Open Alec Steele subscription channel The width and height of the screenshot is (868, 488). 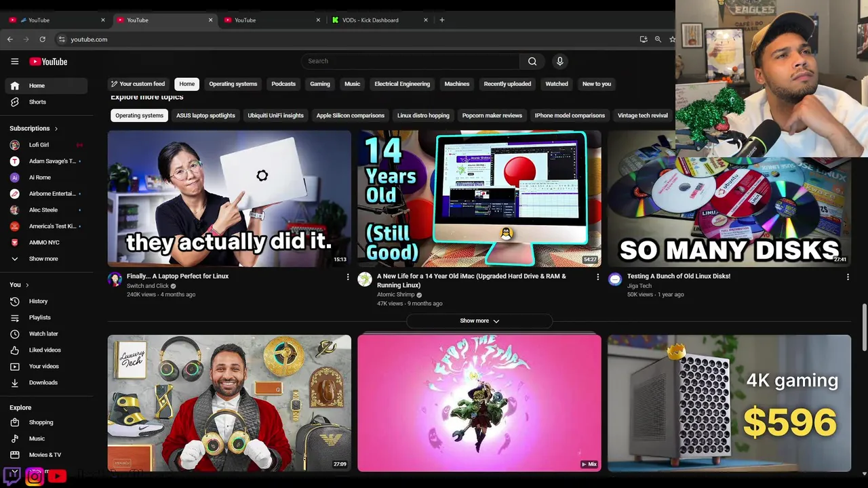tap(46, 209)
